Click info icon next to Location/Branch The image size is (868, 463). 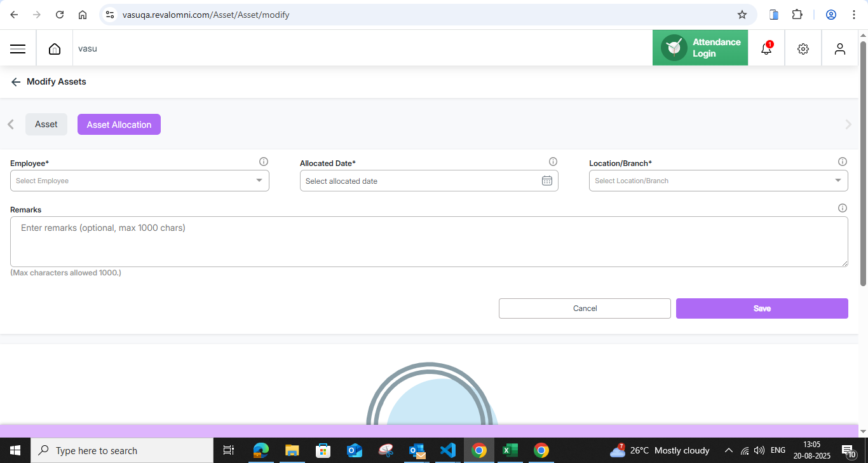843,162
